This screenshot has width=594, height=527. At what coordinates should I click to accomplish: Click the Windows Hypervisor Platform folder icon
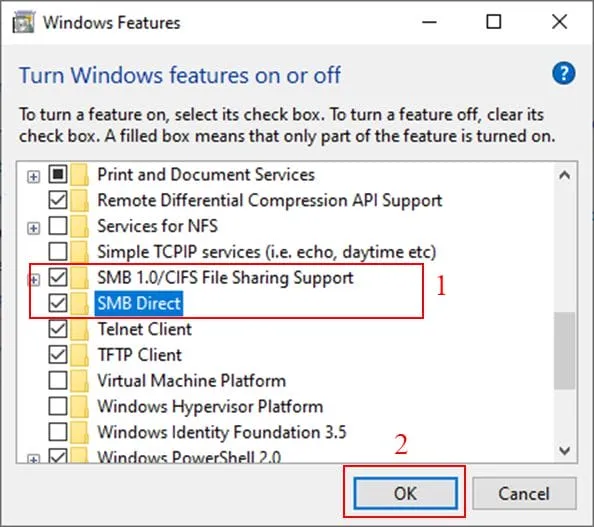click(x=79, y=407)
